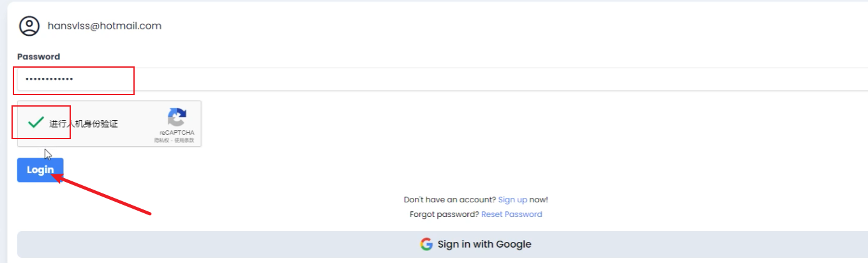Click the Google G logo icon
The width and height of the screenshot is (868, 263).
426,244
